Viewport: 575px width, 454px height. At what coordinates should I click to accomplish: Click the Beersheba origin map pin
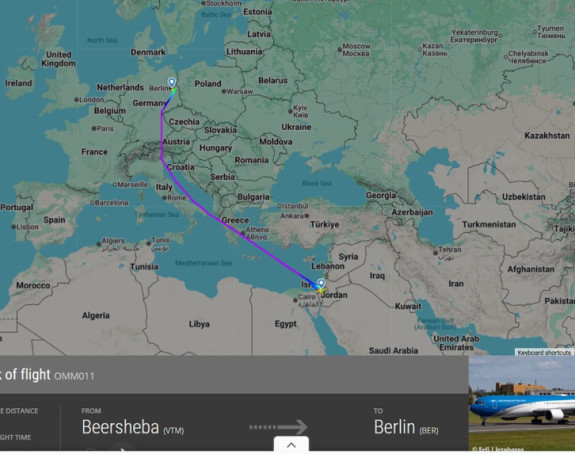click(321, 283)
